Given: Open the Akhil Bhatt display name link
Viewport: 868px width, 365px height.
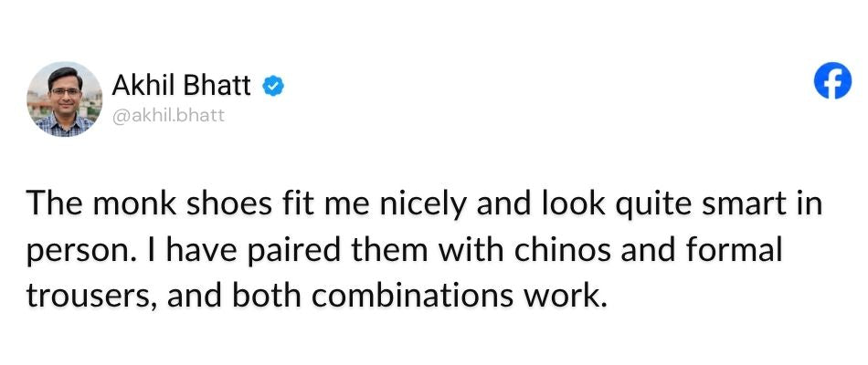Looking at the screenshot, I should (x=181, y=86).
